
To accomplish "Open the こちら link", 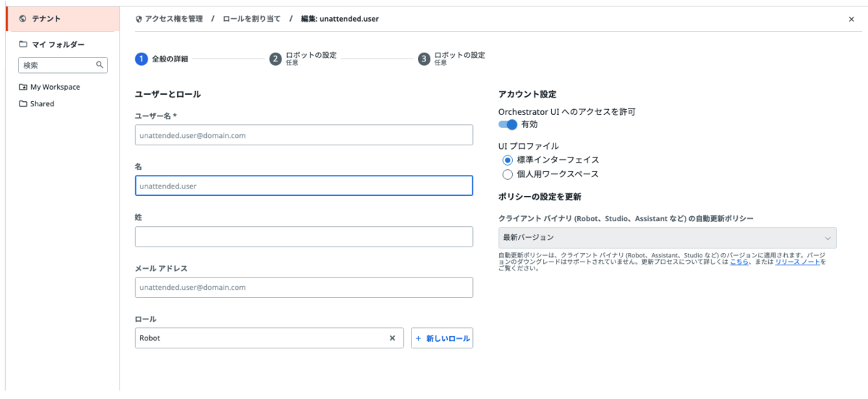I will 739,262.
